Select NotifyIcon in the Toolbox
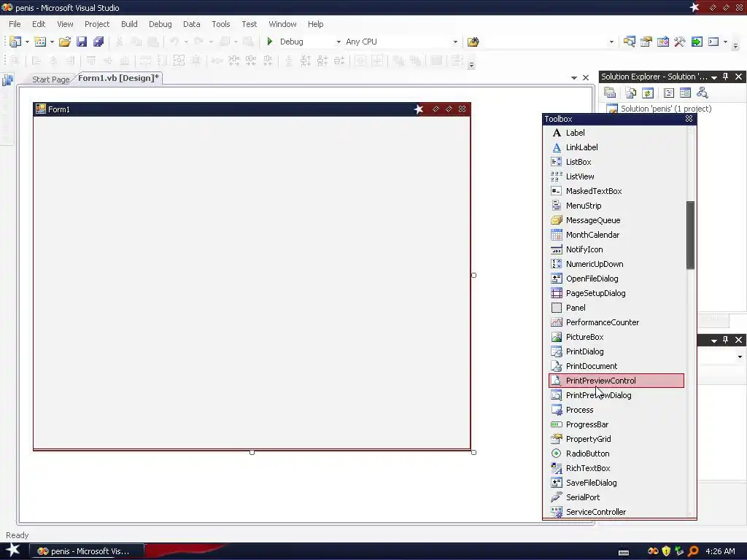The width and height of the screenshot is (747, 560). tap(616, 249)
